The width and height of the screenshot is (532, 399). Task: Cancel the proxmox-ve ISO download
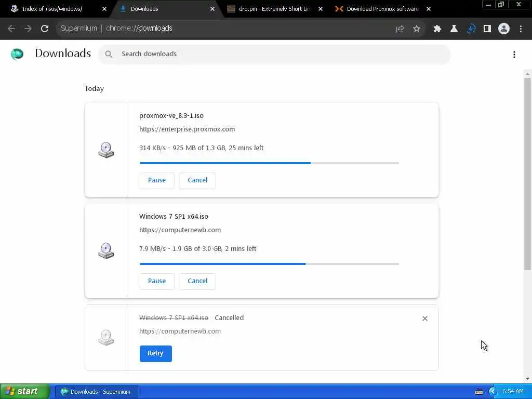point(197,180)
